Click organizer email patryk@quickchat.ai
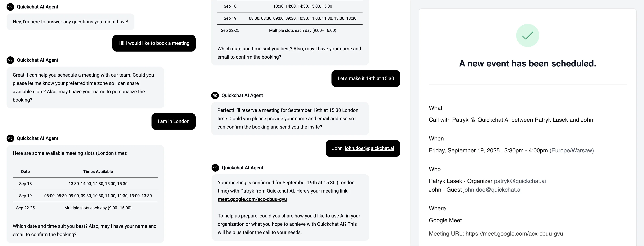This screenshot has height=246, width=644. (520, 181)
